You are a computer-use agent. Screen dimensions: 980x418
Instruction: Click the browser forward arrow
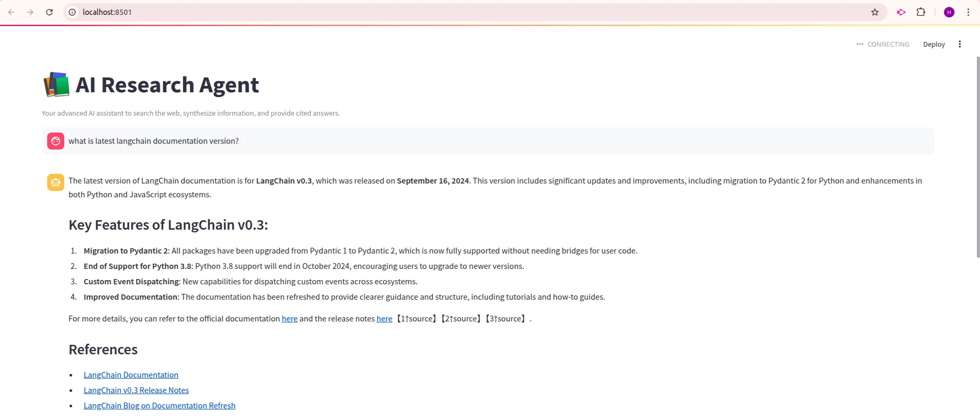pyautogui.click(x=30, y=12)
